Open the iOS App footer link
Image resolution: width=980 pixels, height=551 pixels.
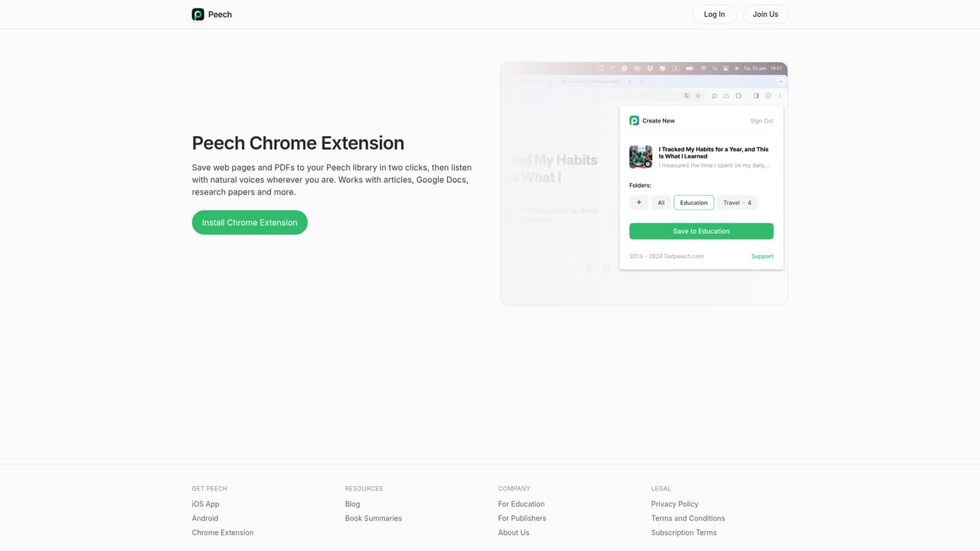click(x=205, y=504)
